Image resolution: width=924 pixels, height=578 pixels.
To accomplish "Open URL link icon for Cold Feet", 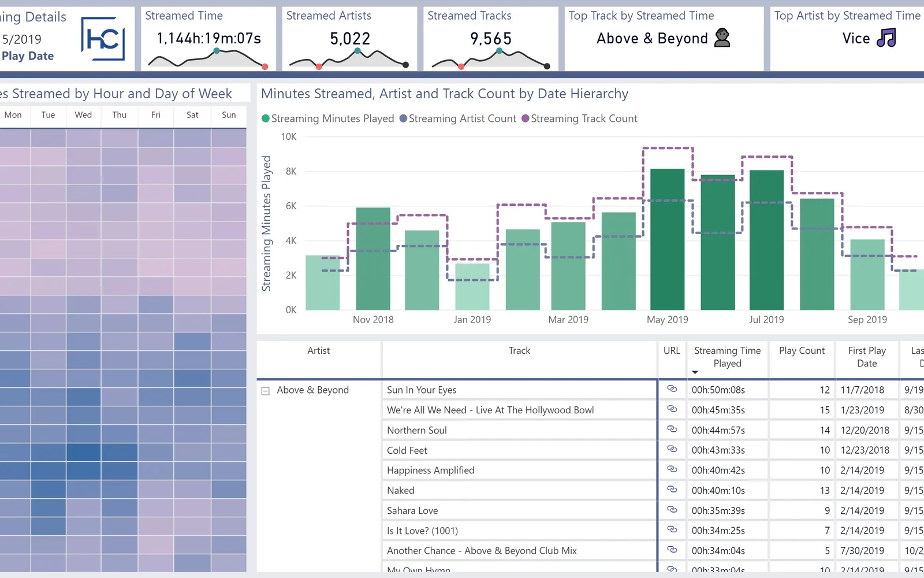I will coord(672,449).
